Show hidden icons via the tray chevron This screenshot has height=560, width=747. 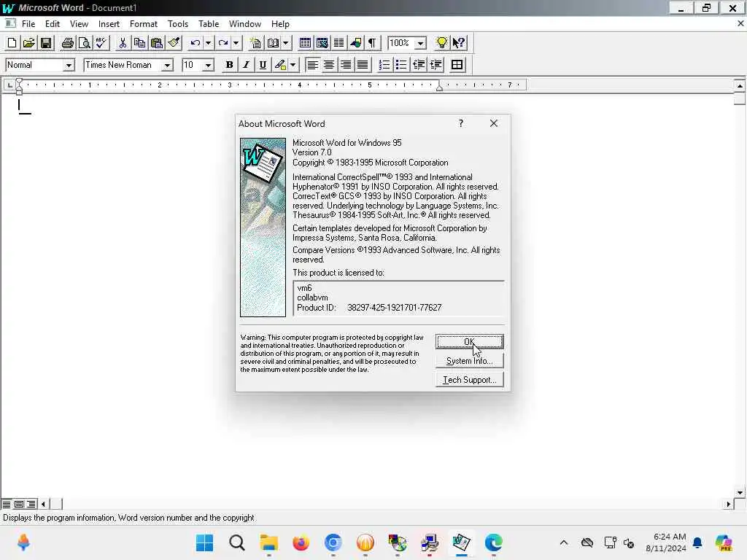pyautogui.click(x=564, y=542)
